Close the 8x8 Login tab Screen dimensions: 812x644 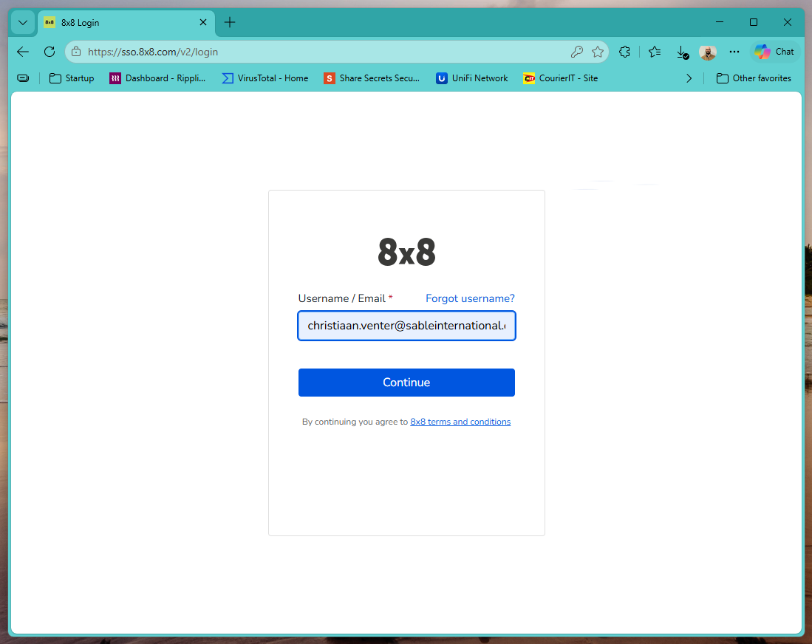click(203, 22)
